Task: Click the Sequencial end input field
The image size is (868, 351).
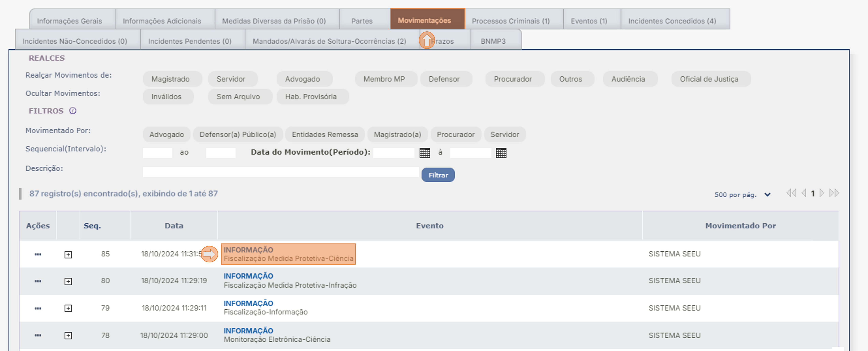Action: [x=221, y=153]
